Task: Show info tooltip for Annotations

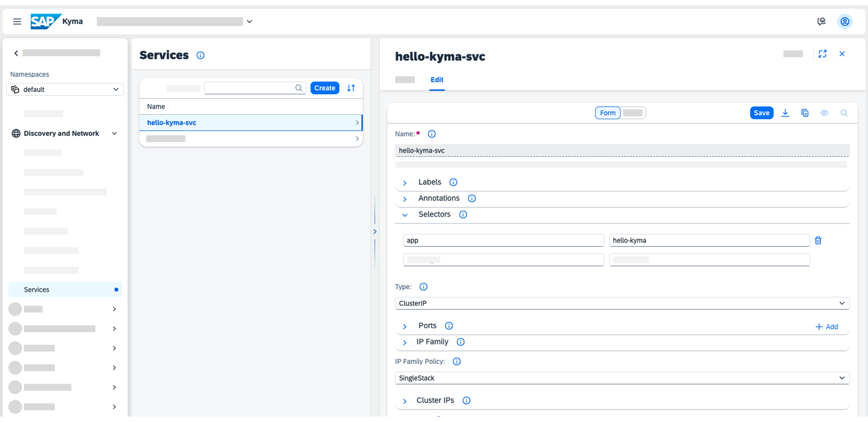Action: click(472, 199)
